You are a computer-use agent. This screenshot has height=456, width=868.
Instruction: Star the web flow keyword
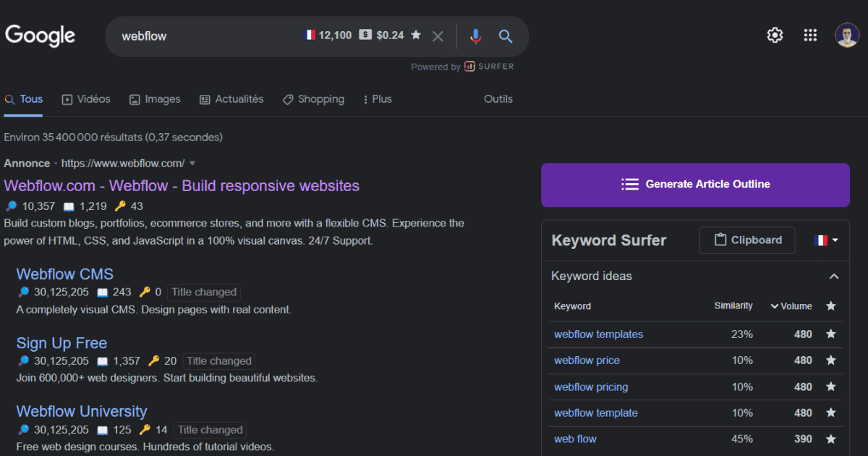click(831, 439)
